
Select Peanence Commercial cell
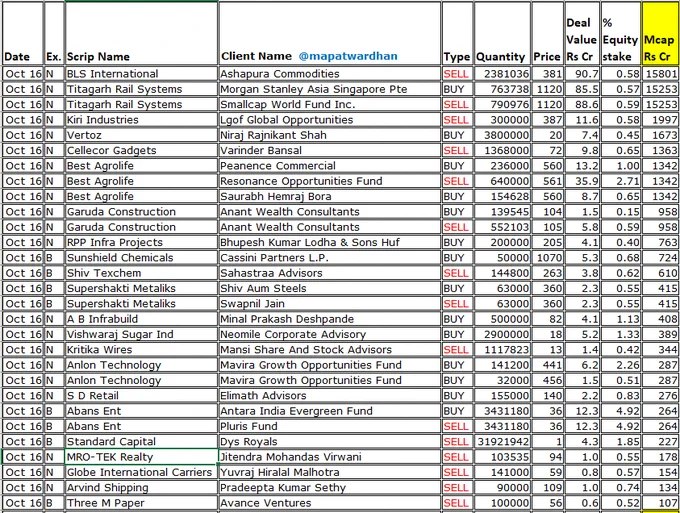pyautogui.click(x=330, y=166)
